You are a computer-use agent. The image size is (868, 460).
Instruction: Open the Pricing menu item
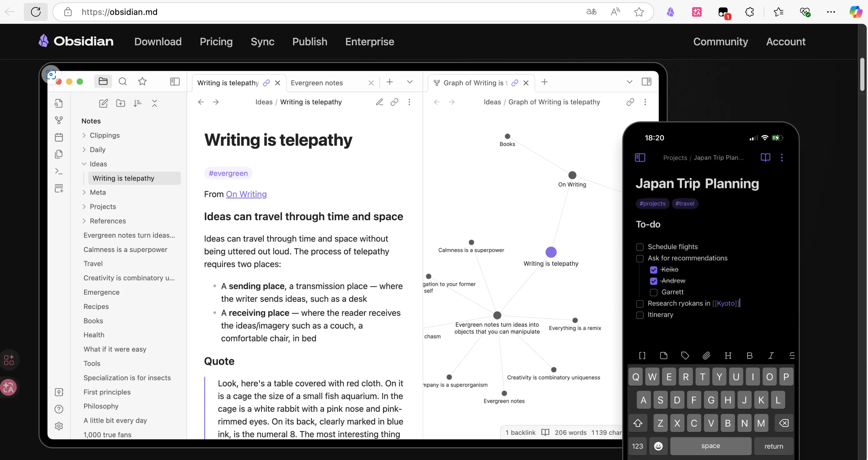click(x=216, y=41)
